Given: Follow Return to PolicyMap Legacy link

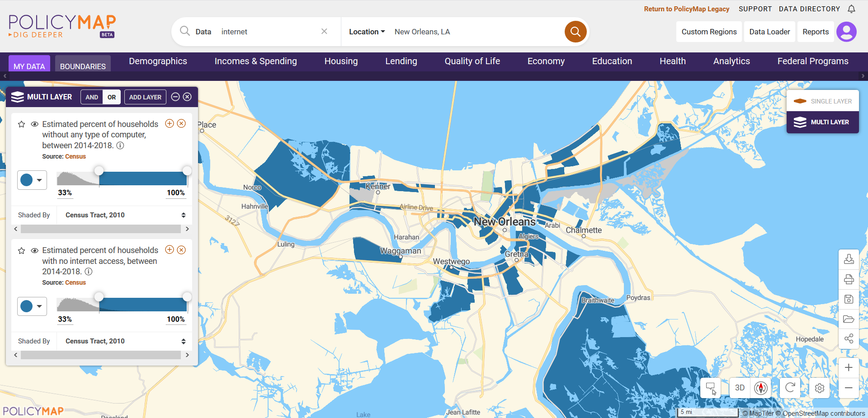Looking at the screenshot, I should [686, 9].
